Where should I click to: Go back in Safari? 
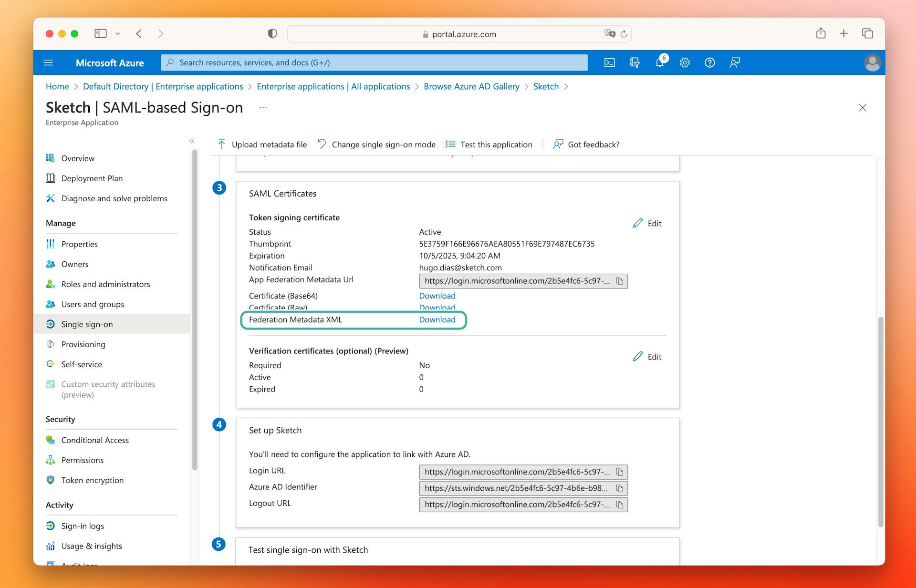(x=139, y=33)
